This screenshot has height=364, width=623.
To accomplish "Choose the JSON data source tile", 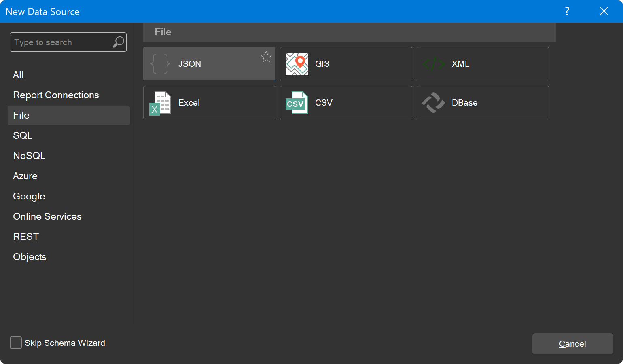I will (209, 64).
